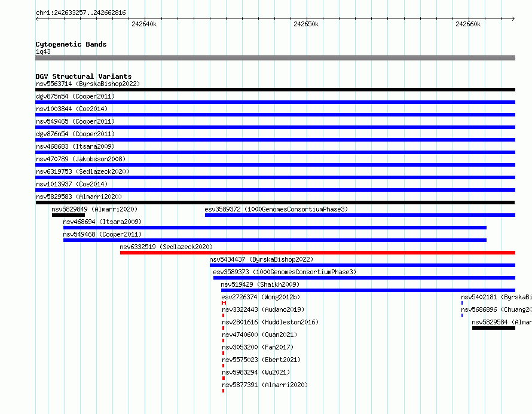Click the Cytogenetic Bands track title
Screen dimensions: 532x414
click(x=71, y=44)
